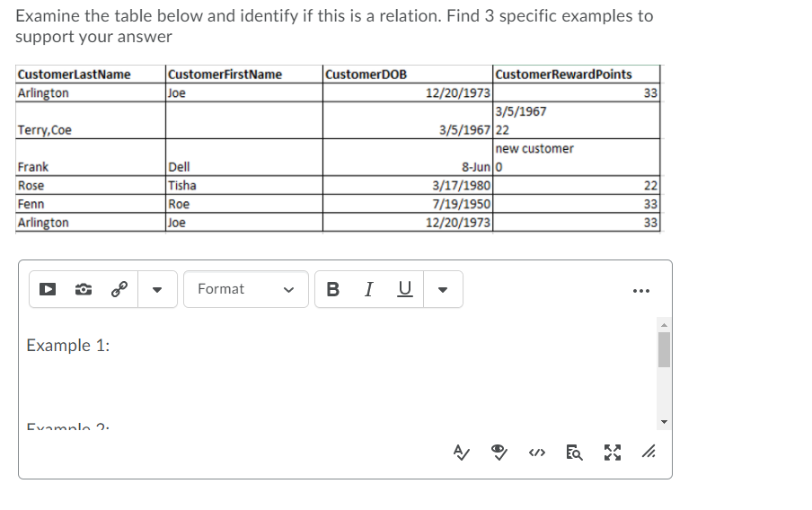Screen dimensions: 812x510
Task: Click the CustomerRewardPoints header cell
Action: tap(577, 75)
